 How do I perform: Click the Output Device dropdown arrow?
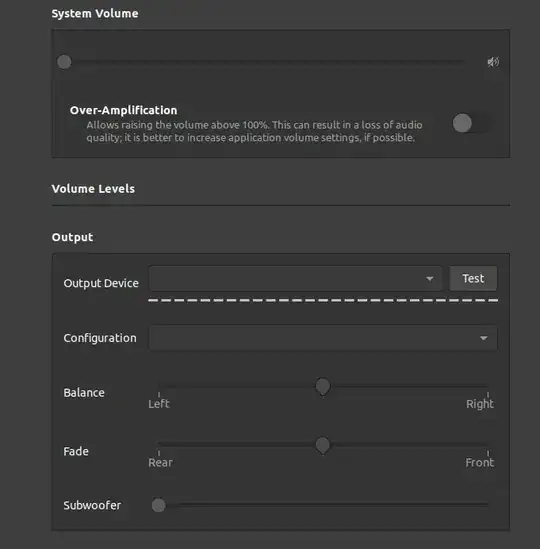[x=430, y=279]
